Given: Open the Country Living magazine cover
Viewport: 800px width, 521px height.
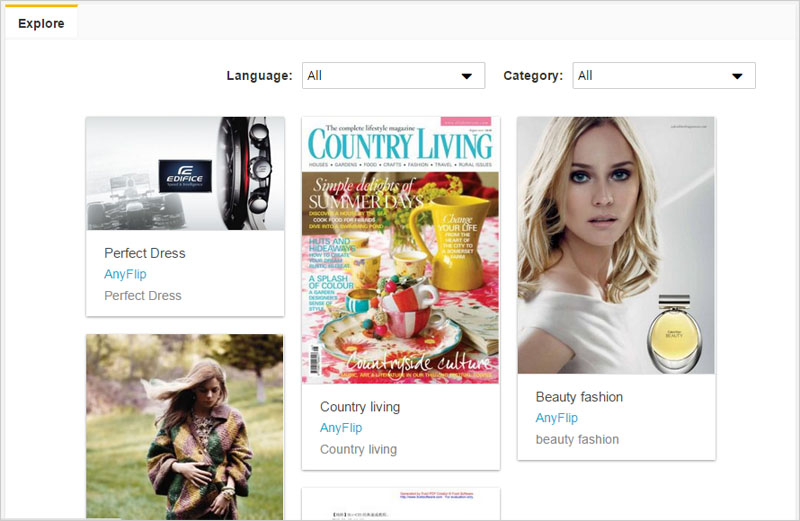Looking at the screenshot, I should (401, 250).
